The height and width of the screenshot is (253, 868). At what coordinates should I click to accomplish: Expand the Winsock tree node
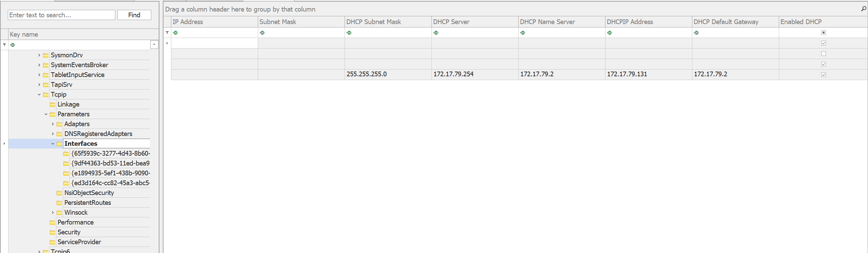[x=53, y=213]
